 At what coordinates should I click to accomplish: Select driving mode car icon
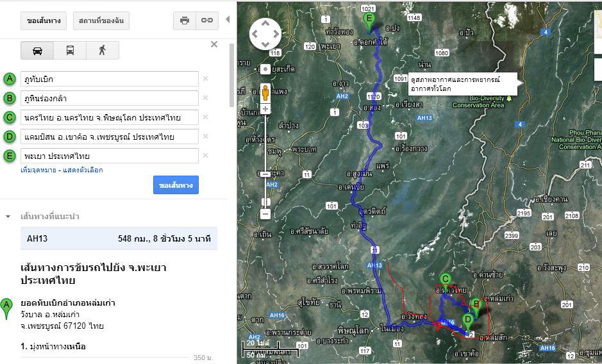pos(37,50)
